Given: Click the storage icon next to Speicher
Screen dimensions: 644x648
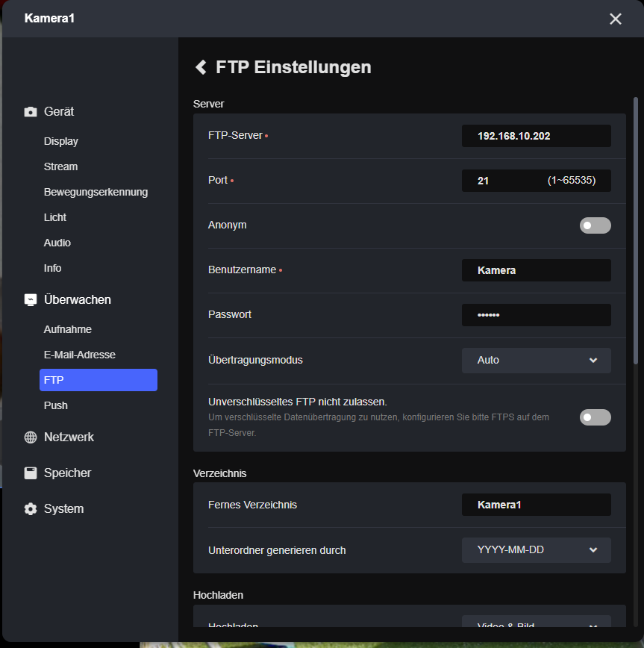Looking at the screenshot, I should tap(31, 473).
